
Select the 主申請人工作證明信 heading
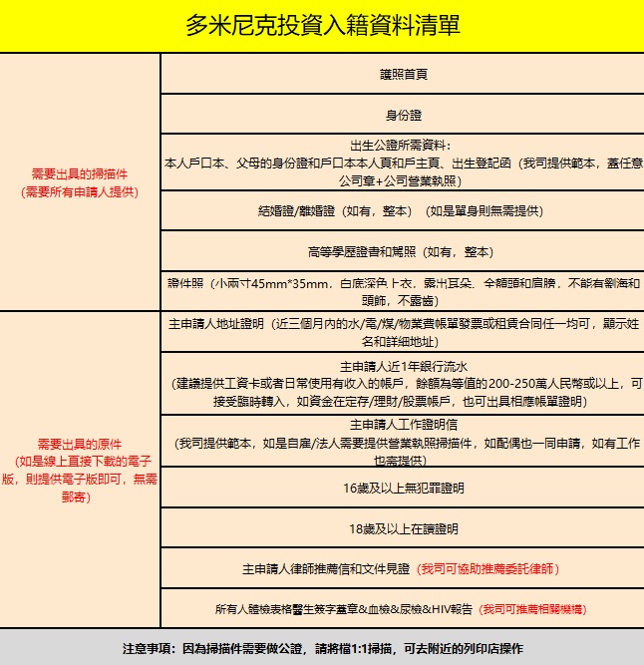[403, 424]
